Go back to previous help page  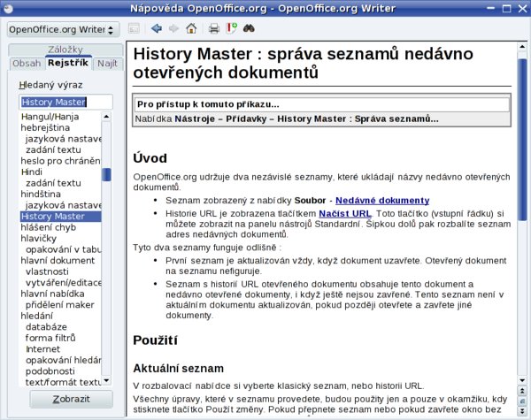[x=157, y=29]
